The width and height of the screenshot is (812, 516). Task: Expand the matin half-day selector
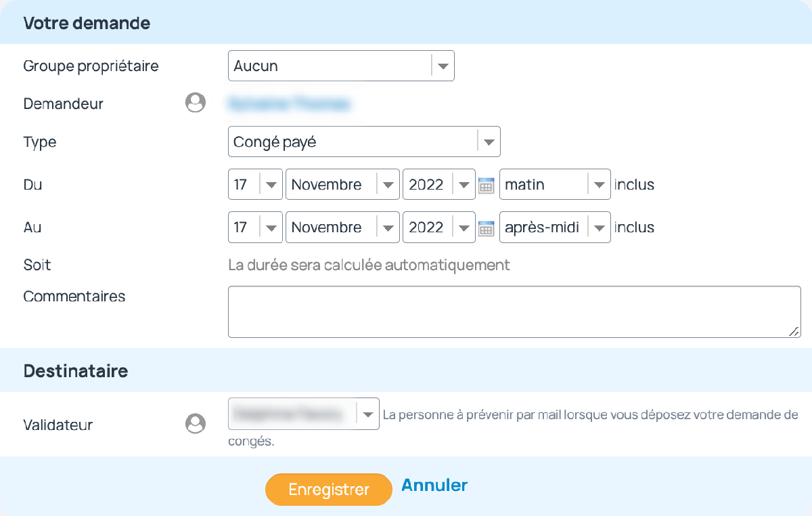(x=599, y=184)
